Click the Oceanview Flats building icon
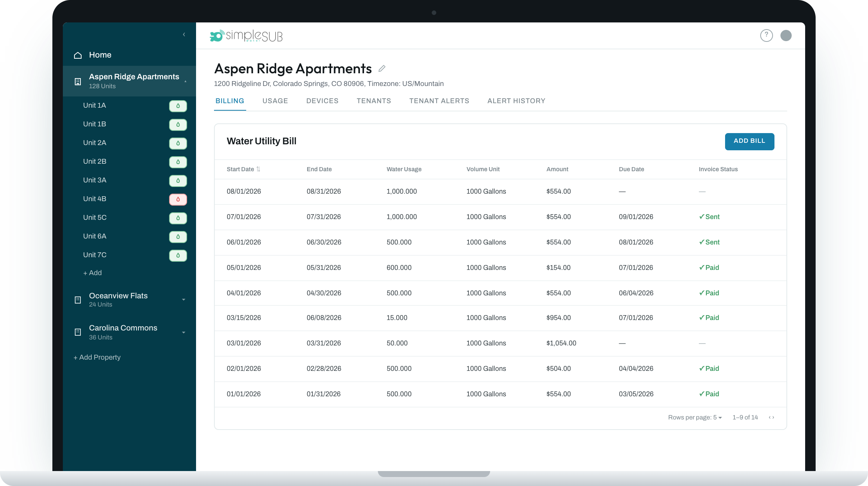The height and width of the screenshot is (486, 868). point(78,300)
